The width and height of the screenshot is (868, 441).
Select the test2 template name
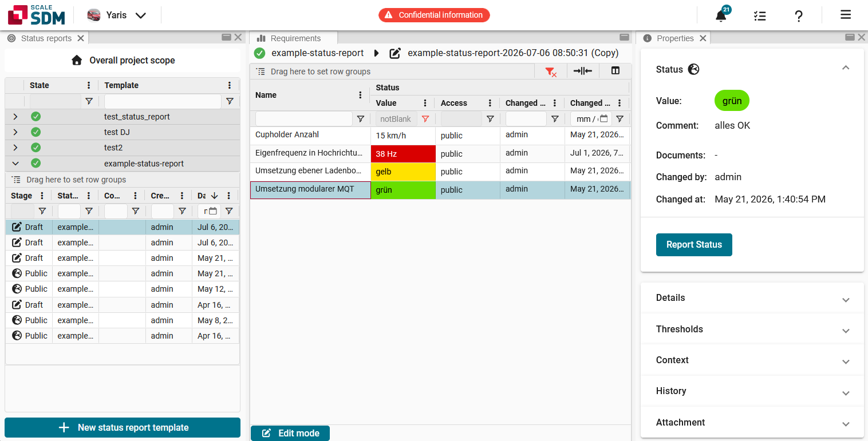click(x=113, y=148)
